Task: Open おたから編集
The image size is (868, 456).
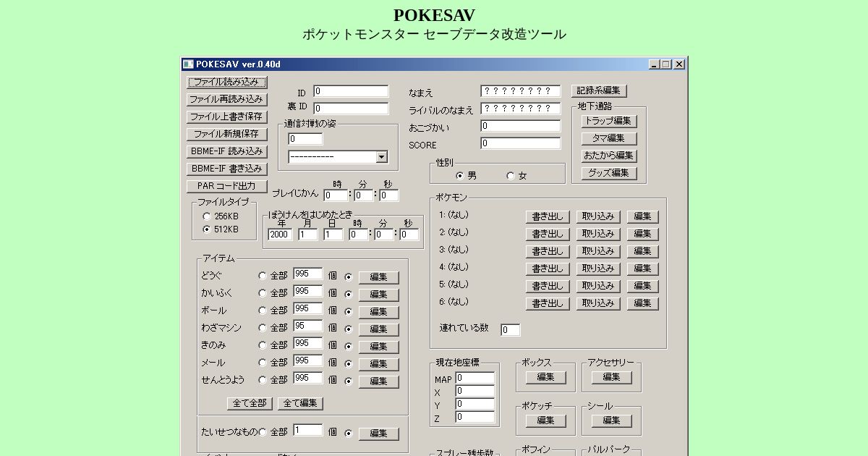Action: pos(609,156)
